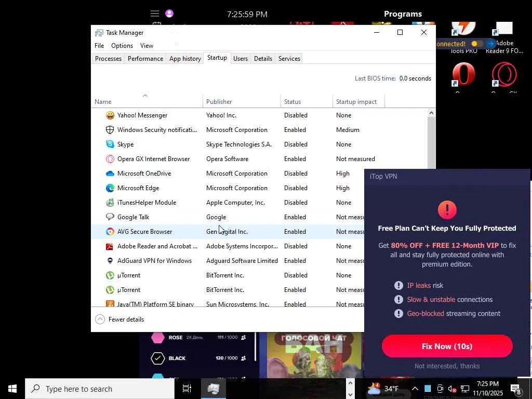The height and width of the screenshot is (399, 532).
Task: Switch to the Performance tab
Action: [x=145, y=59]
